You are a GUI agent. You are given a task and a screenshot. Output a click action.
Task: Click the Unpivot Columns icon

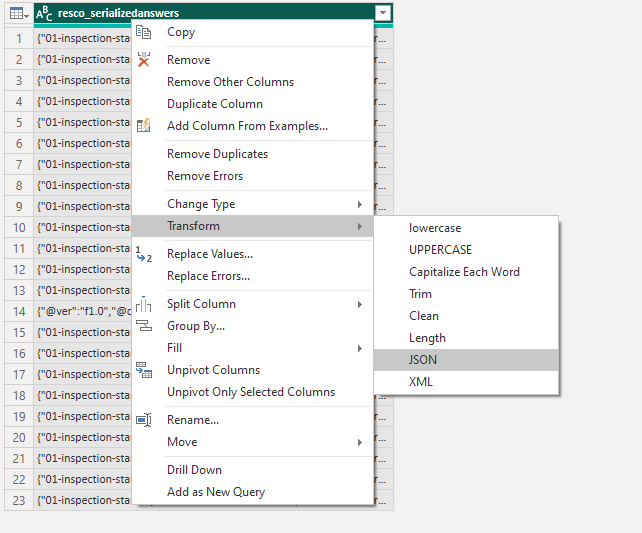click(144, 370)
